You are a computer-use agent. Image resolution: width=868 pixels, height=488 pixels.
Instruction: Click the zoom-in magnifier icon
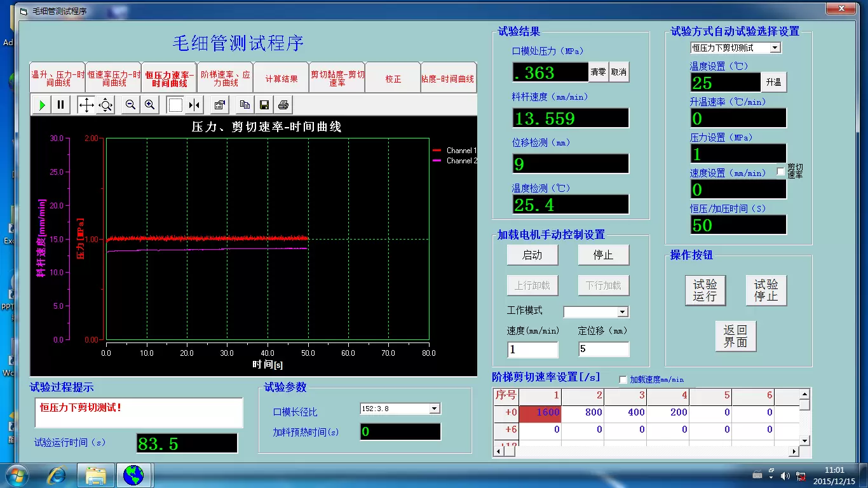150,105
